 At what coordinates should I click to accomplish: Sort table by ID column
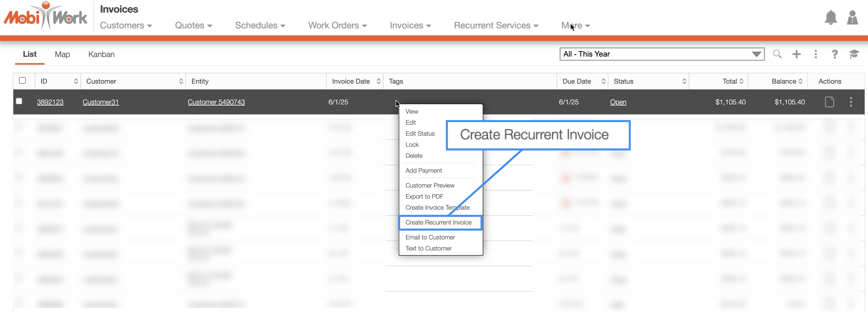pyautogui.click(x=76, y=81)
